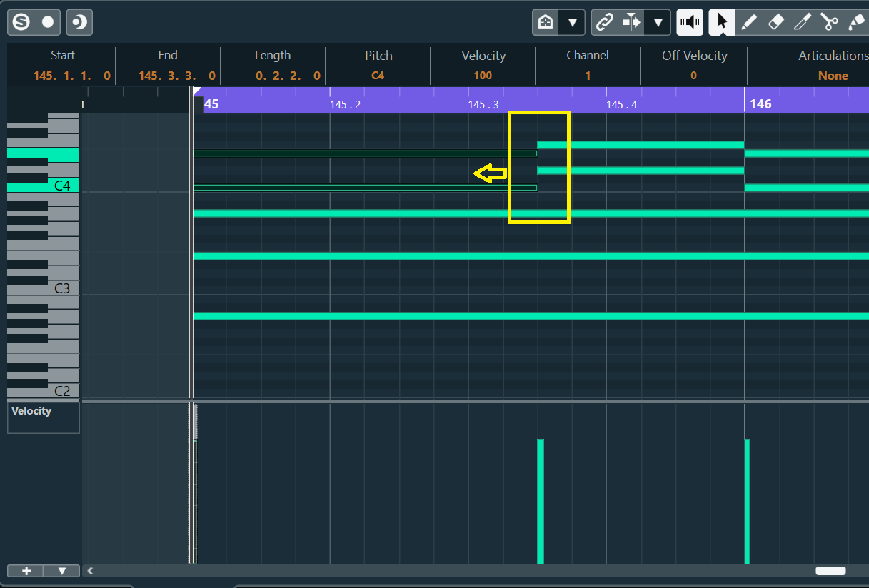
Task: Open the dropdown beside the house icon
Action: click(572, 22)
